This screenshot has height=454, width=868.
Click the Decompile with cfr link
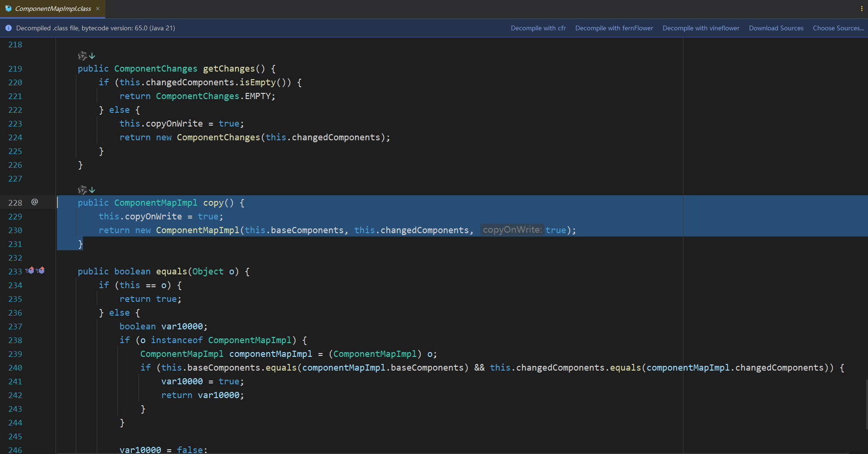coord(538,28)
